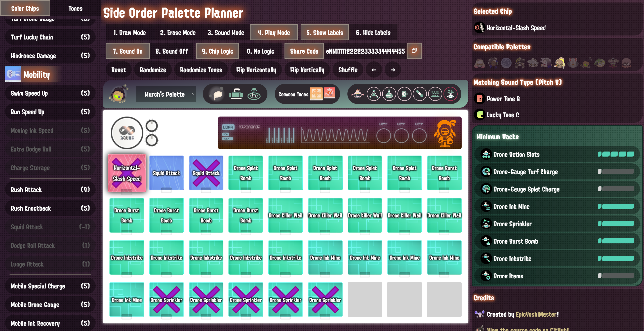Switch to Sound Mode

click(226, 32)
